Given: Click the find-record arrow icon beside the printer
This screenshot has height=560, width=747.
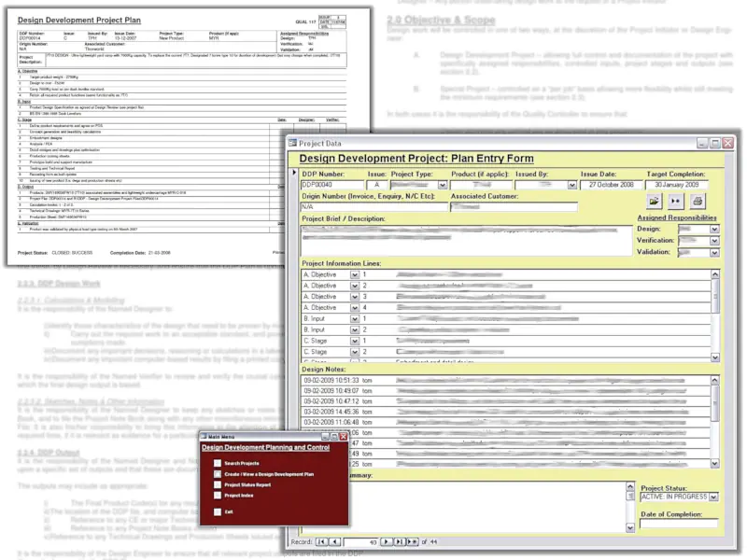Looking at the screenshot, I should [x=675, y=202].
